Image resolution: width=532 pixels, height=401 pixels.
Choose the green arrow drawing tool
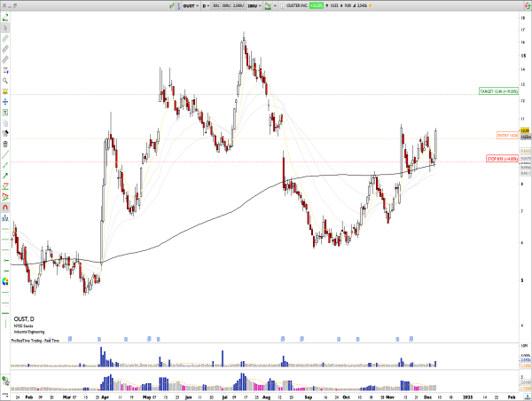[5, 176]
